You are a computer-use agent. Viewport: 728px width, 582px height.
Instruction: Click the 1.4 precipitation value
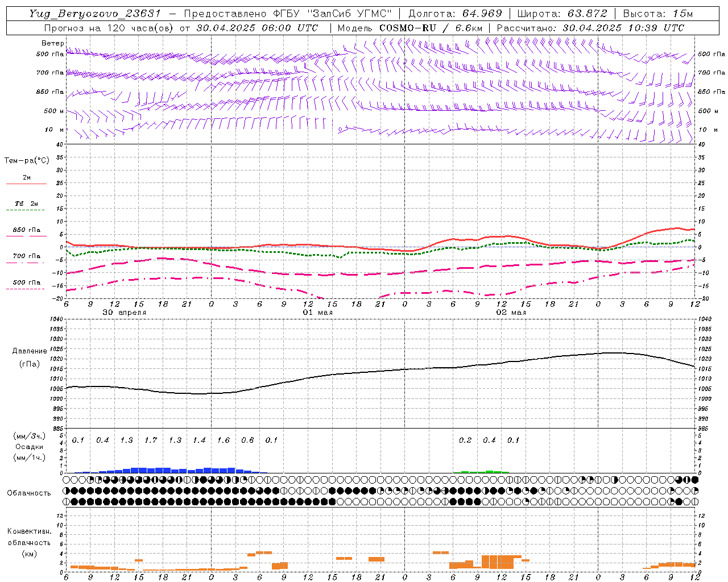199,440
